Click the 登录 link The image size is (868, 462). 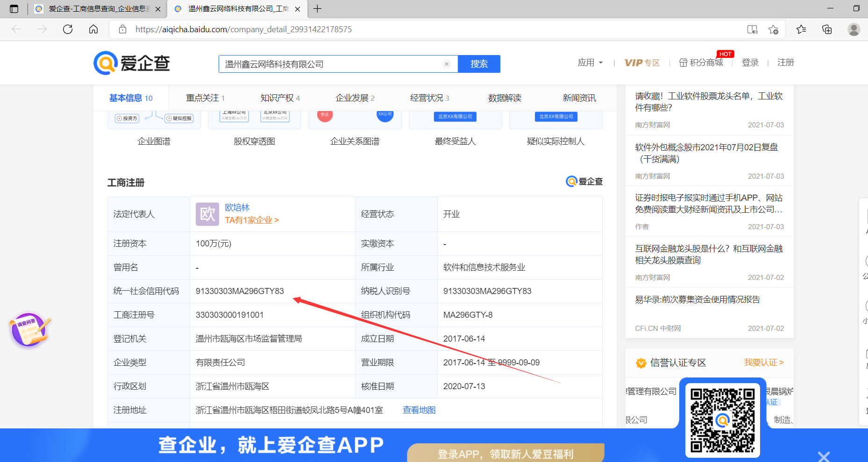tap(750, 63)
